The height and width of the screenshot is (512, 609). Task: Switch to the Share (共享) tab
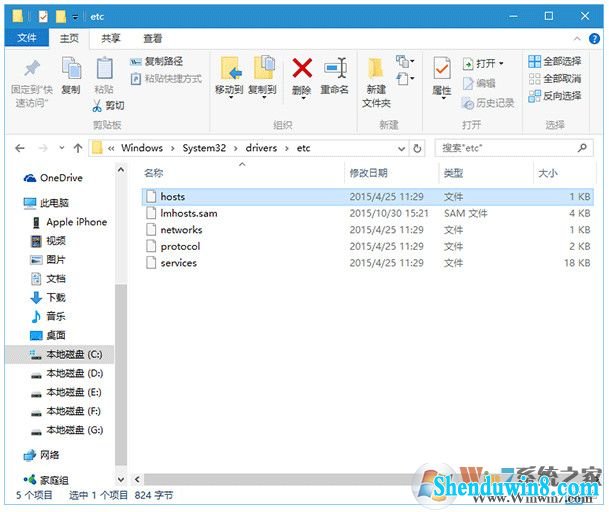pyautogui.click(x=111, y=38)
